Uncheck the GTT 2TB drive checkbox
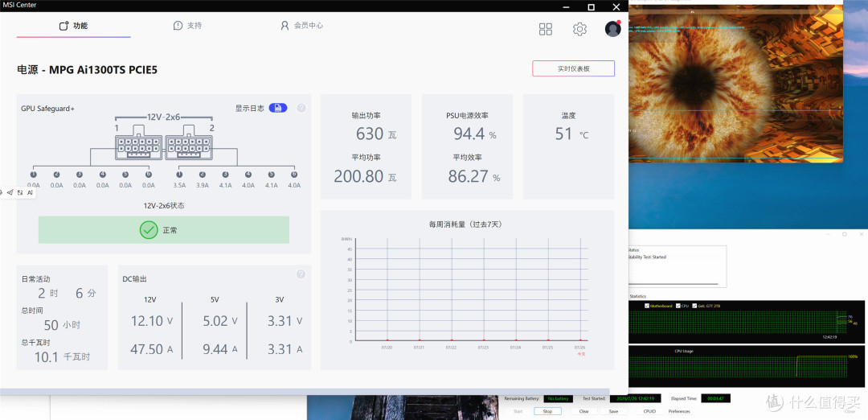Viewport: 868px width, 420px height. tap(694, 306)
